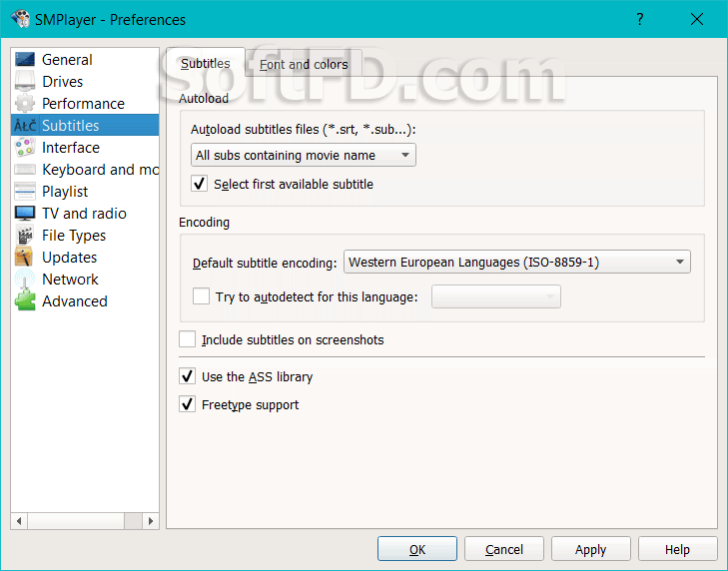Open the Playlist section icon
The image size is (728, 571).
pos(25,192)
